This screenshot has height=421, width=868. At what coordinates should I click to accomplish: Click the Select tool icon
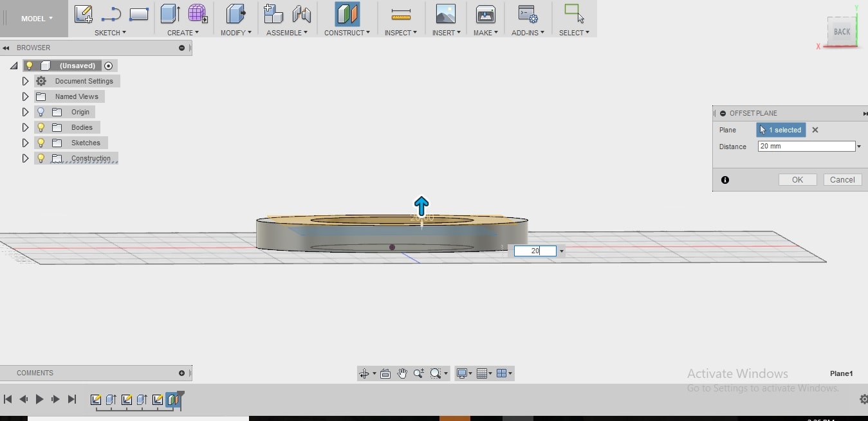(x=574, y=14)
